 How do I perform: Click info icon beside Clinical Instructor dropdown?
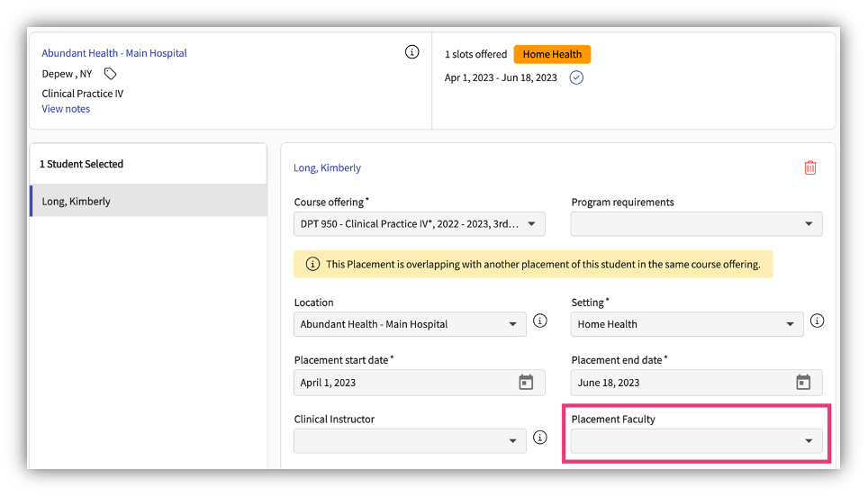[x=540, y=438]
